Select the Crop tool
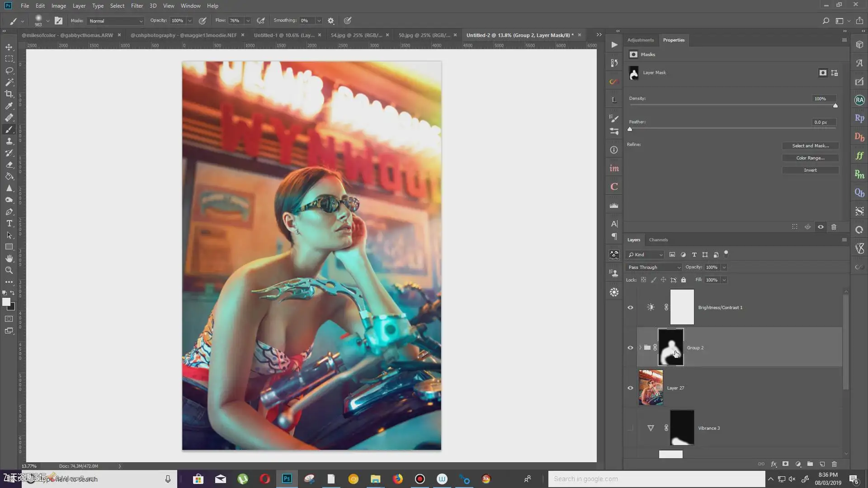This screenshot has height=488, width=868. pyautogui.click(x=9, y=94)
